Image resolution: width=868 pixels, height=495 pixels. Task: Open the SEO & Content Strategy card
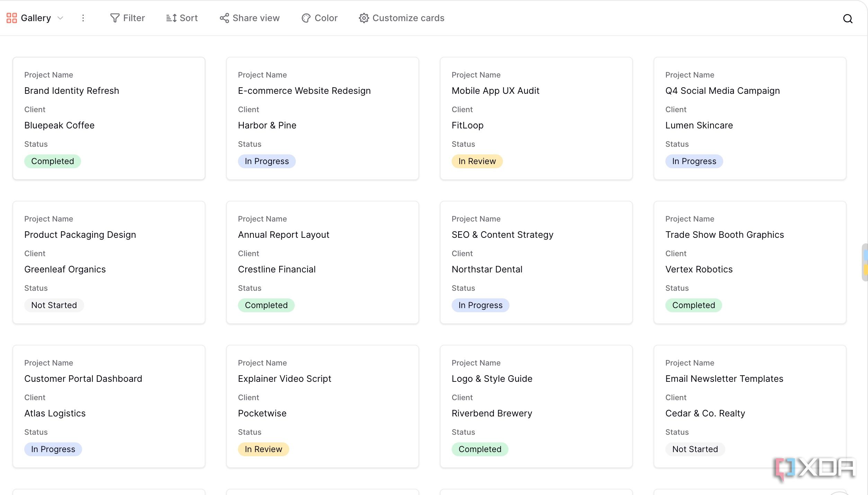pos(536,262)
